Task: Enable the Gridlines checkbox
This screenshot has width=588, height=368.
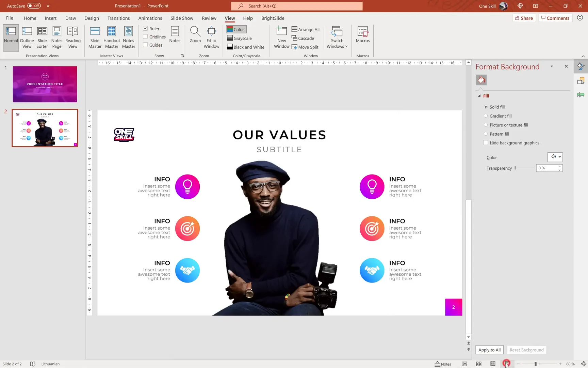Action: pos(145,37)
